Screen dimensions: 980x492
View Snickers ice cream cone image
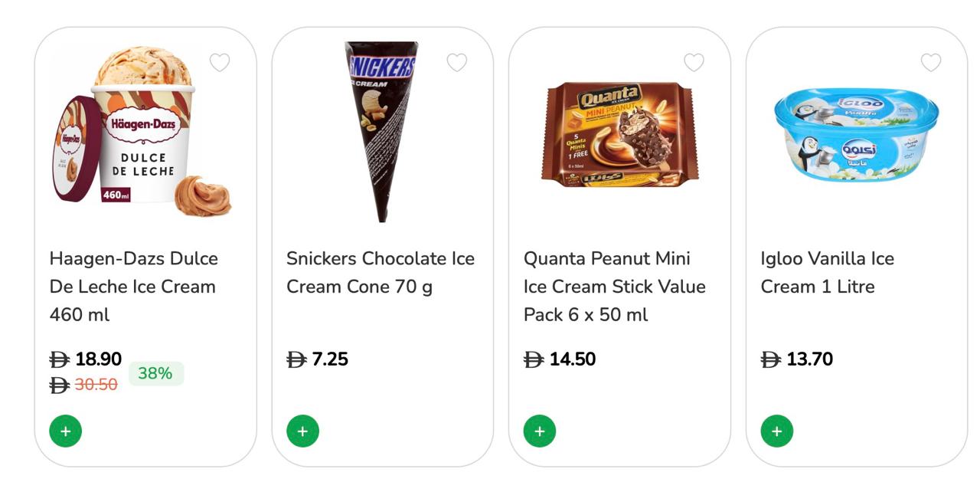coord(381,132)
